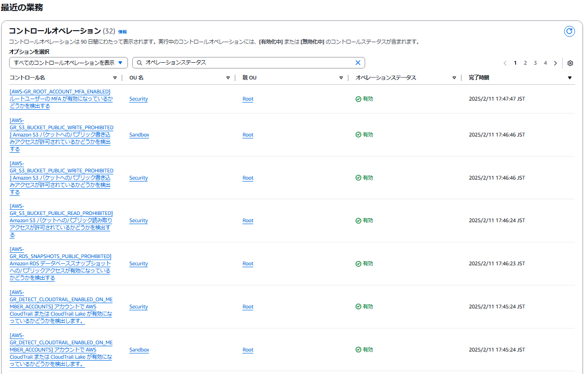The image size is (588, 374).
Task: Click the コントロール名 column header
Action: 27,78
